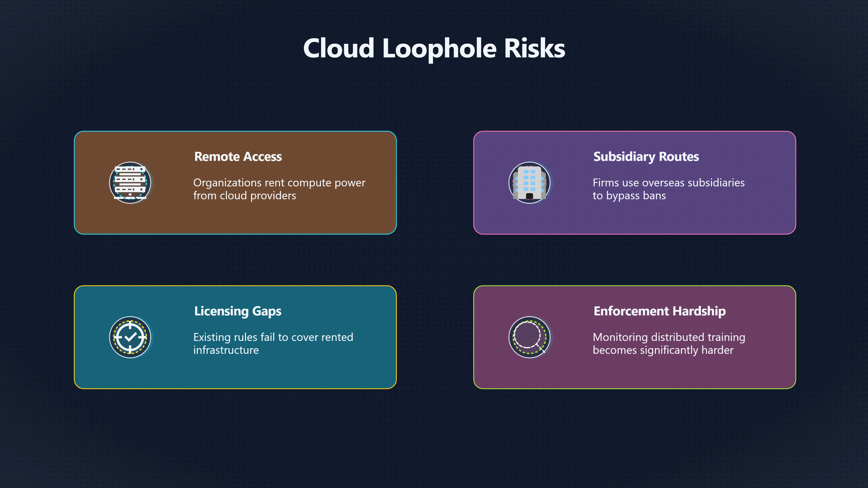
Task: Select the 'Remote Access' heading
Action: pos(238,157)
